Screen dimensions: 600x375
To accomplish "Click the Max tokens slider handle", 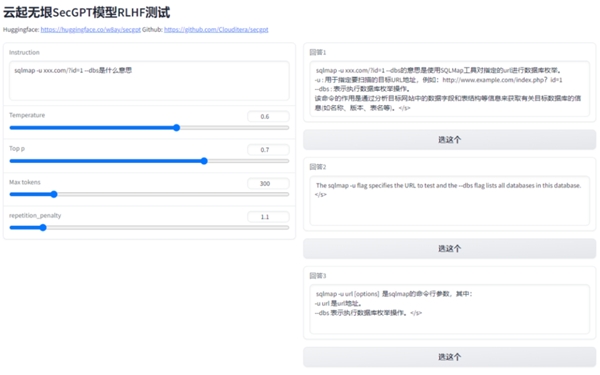I will (x=54, y=194).
